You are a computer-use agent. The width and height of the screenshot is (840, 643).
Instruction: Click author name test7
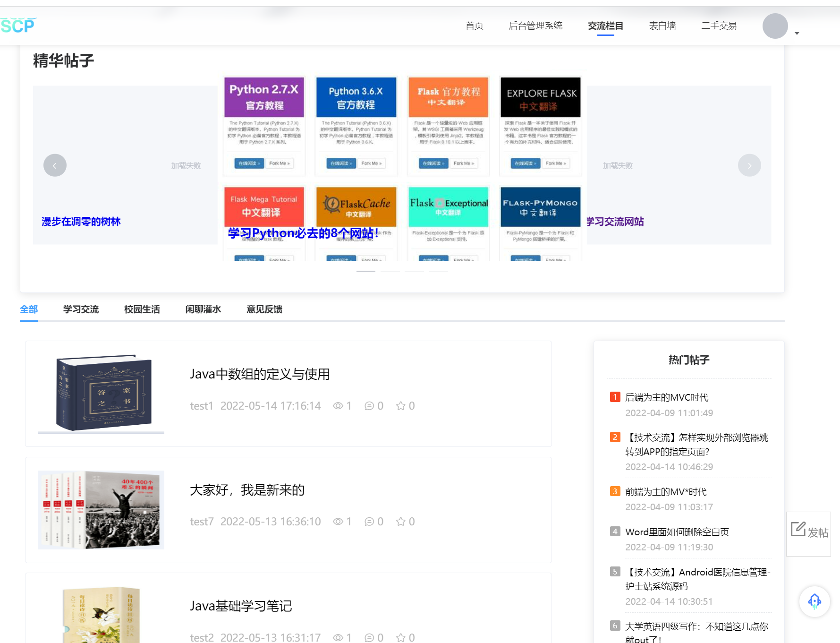202,522
